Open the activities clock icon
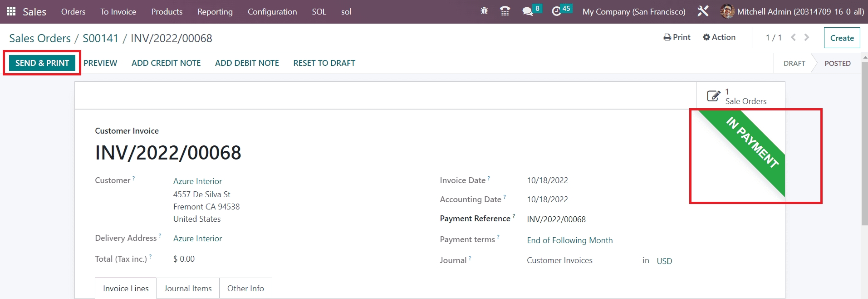The width and height of the screenshot is (868, 299). (x=556, y=11)
